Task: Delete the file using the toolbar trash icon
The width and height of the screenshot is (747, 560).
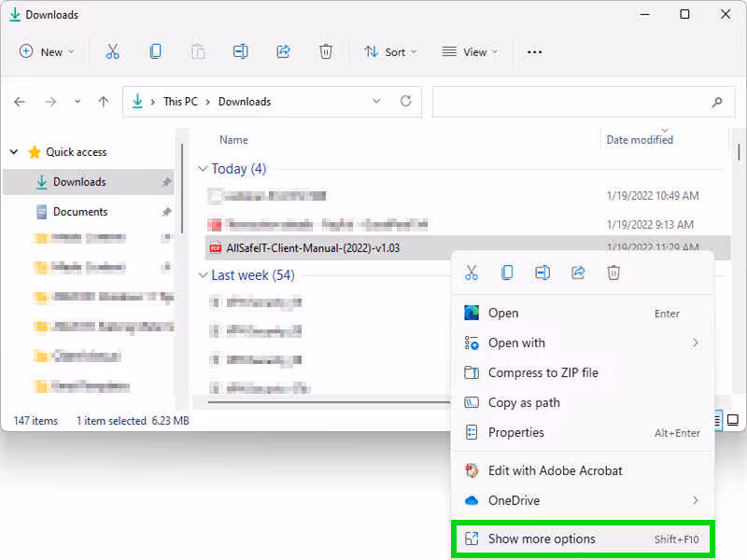Action: 325,51
